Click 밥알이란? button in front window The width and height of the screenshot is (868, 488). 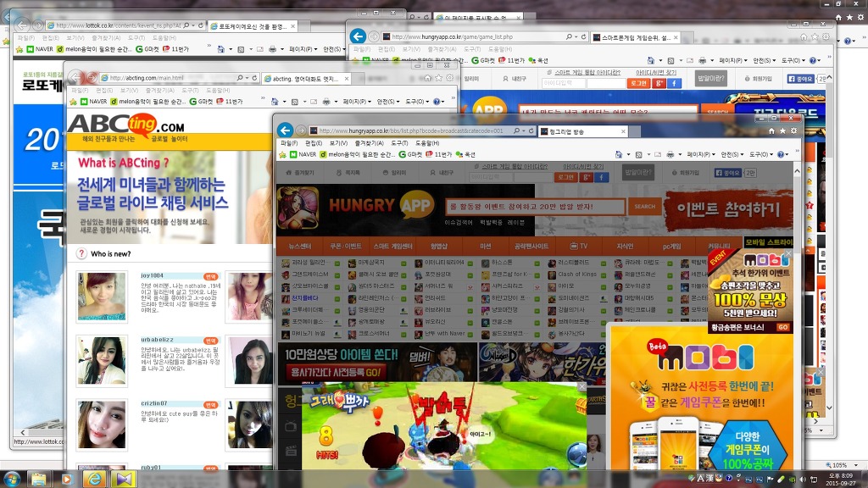pyautogui.click(x=638, y=172)
